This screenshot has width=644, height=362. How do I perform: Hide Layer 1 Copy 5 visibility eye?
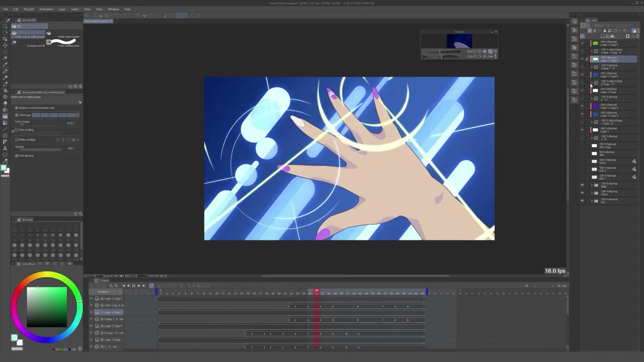(x=582, y=43)
